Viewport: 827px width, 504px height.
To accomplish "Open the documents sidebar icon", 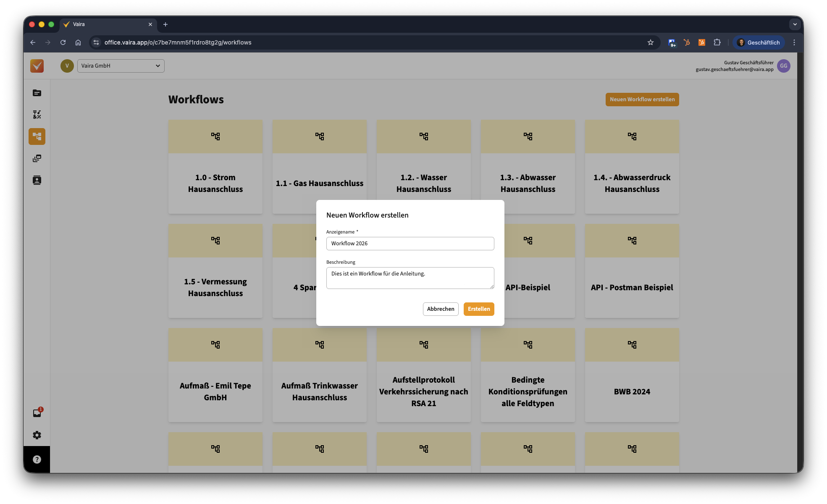I will tap(37, 93).
